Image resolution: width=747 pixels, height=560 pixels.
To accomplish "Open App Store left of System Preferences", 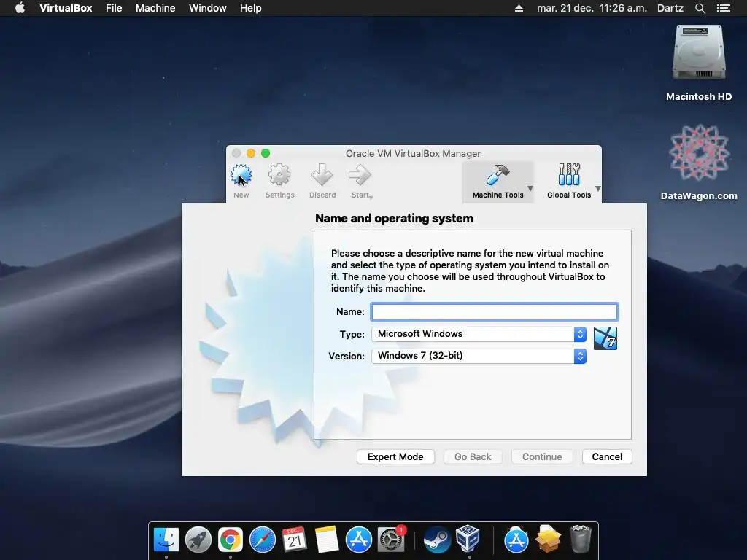I will (359, 540).
